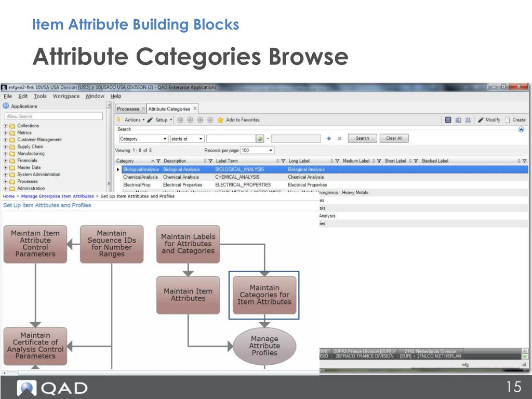Open the Category search field dropdown
Image resolution: width=532 pixels, height=399 pixels.
165,139
